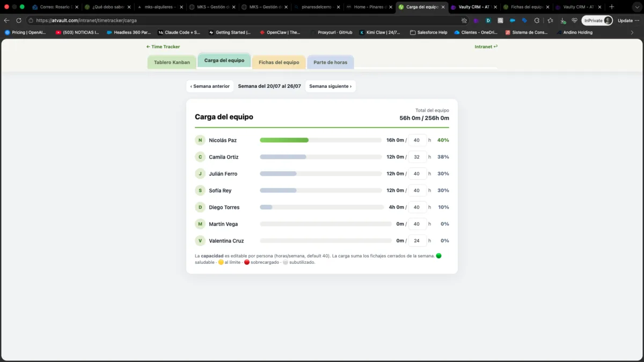Go to Semana anterior
The width and height of the screenshot is (644, 362).
pyautogui.click(x=210, y=86)
